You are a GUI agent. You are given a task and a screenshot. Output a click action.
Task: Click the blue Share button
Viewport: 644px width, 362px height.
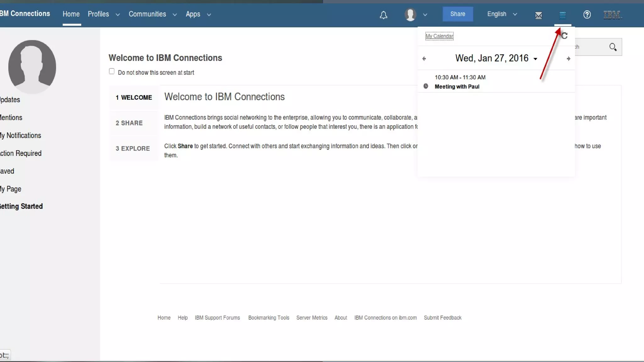coord(458,14)
